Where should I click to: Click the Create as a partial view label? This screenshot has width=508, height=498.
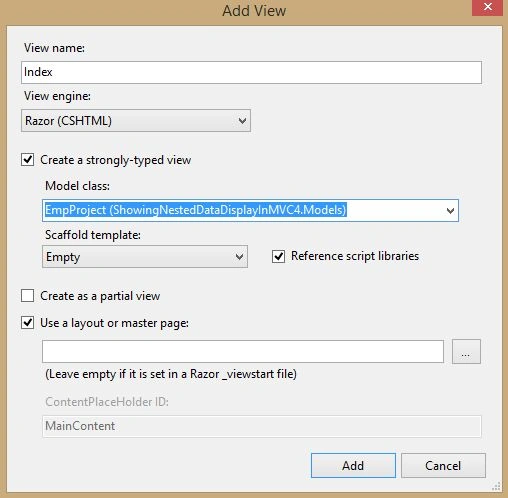click(x=100, y=296)
